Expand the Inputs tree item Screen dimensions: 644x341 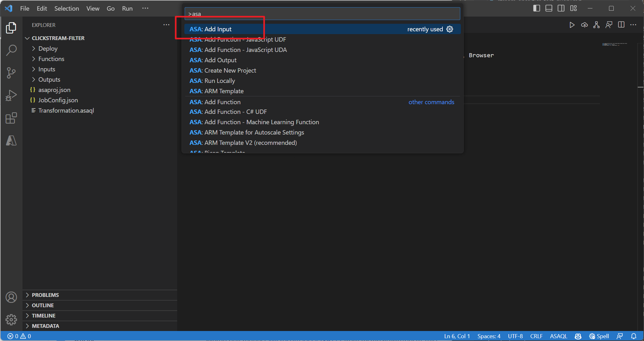(x=34, y=69)
